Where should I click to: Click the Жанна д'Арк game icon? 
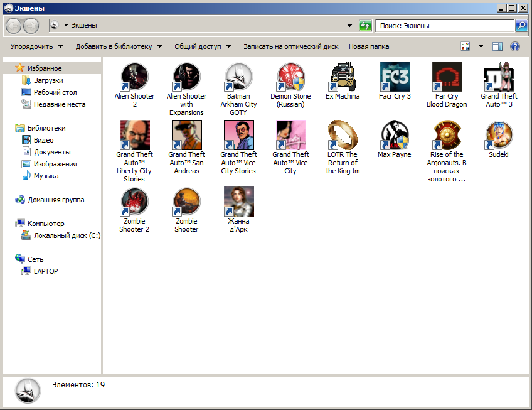[x=238, y=202]
